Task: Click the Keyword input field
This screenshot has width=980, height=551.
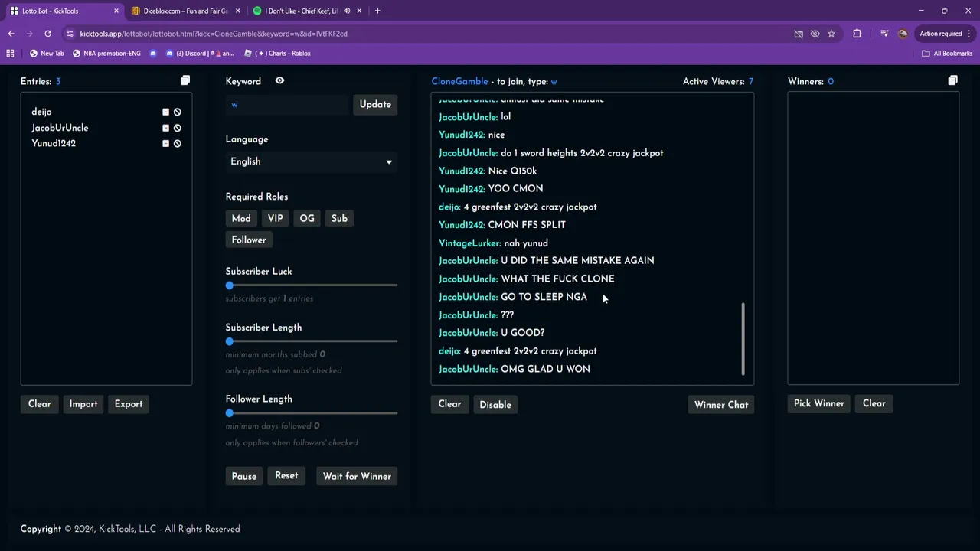Action: click(286, 104)
